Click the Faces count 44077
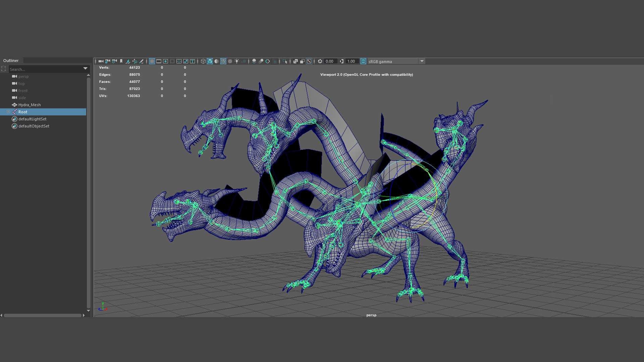Viewport: 644px width, 362px height. pos(135,81)
